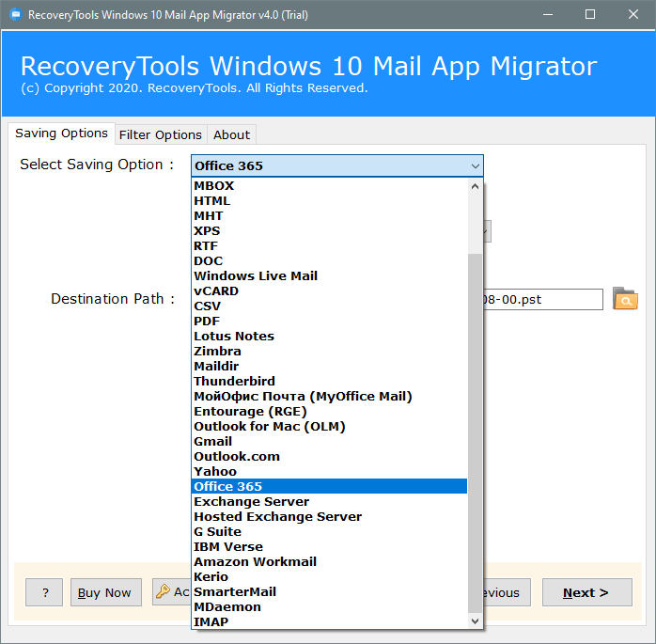656x644 pixels.
Task: Pick DOC in the dropdown list
Action: tap(329, 260)
